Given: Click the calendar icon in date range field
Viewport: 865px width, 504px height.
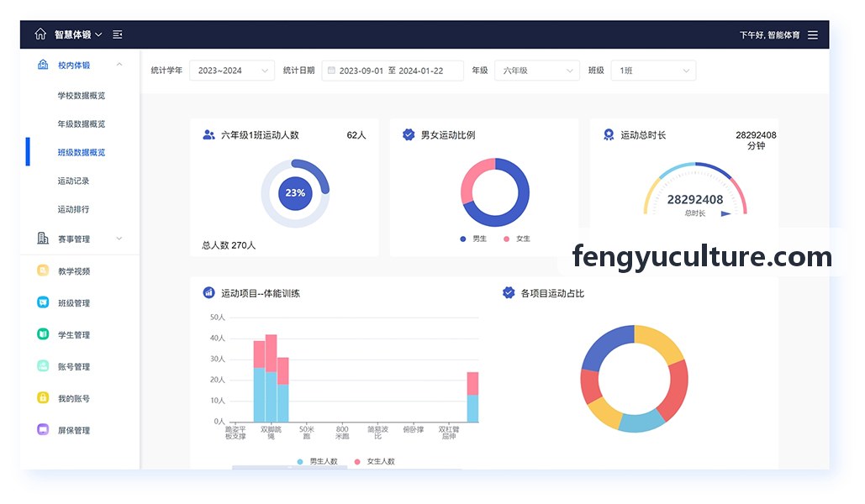Looking at the screenshot, I should coord(331,71).
